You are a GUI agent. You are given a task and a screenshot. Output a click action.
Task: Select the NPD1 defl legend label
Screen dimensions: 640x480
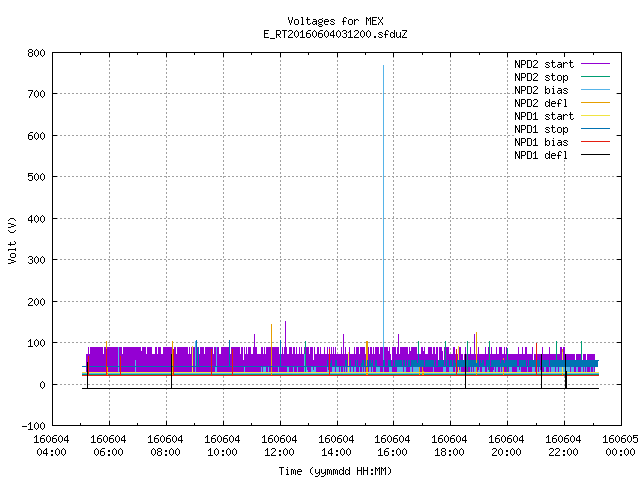pyautogui.click(x=541, y=155)
